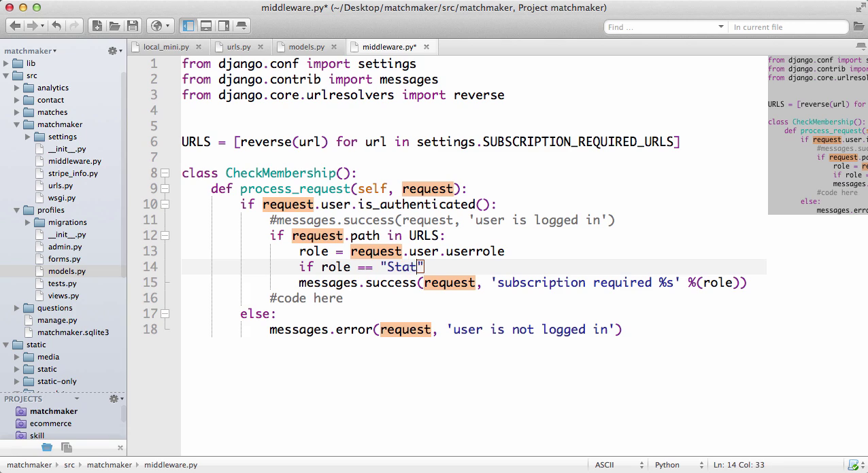Save the file with the floppy disk icon
Screen dimensions: 868x473
pos(133,26)
